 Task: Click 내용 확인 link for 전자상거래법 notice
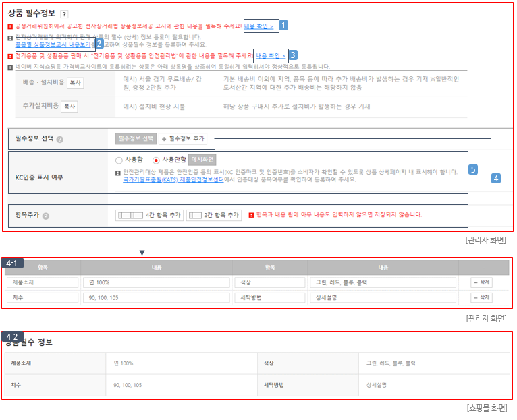click(x=258, y=26)
